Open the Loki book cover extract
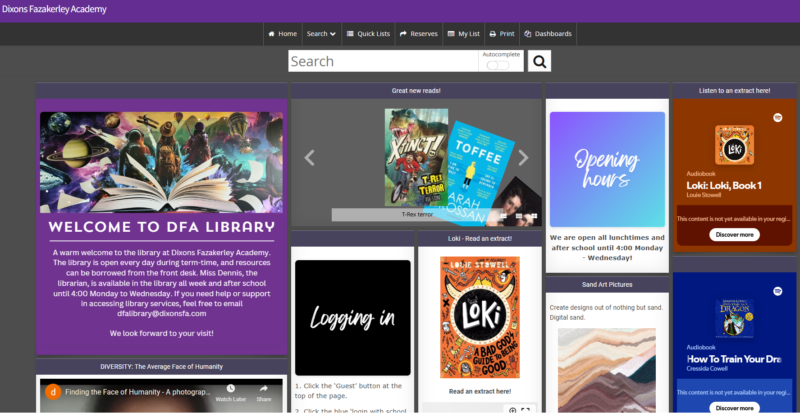 click(478, 314)
